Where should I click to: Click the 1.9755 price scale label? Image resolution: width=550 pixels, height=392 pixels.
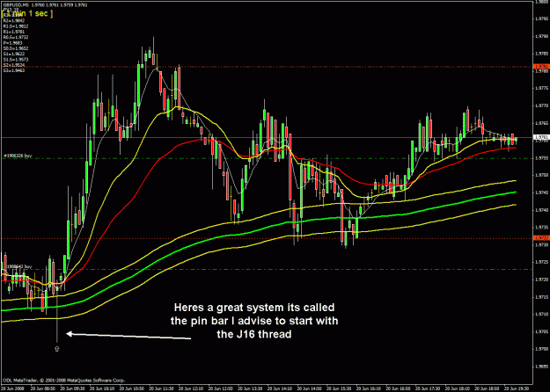click(542, 157)
